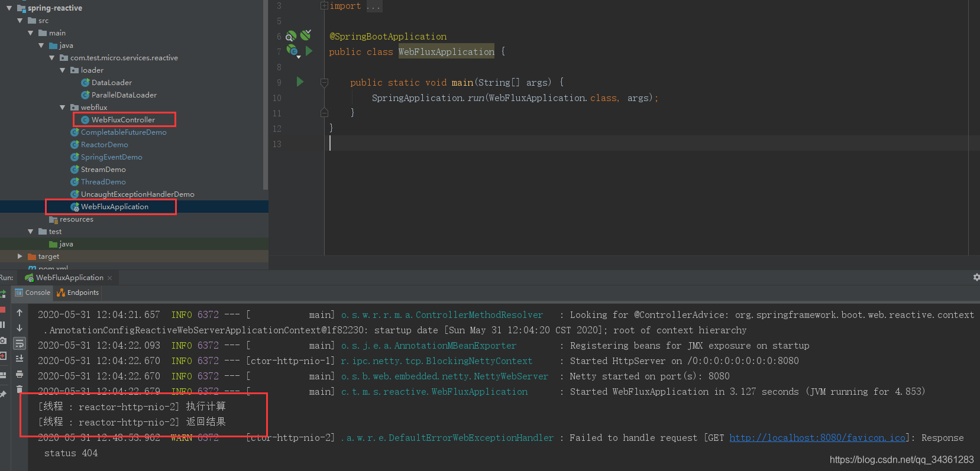Collapse the main folder arrow

[30, 33]
